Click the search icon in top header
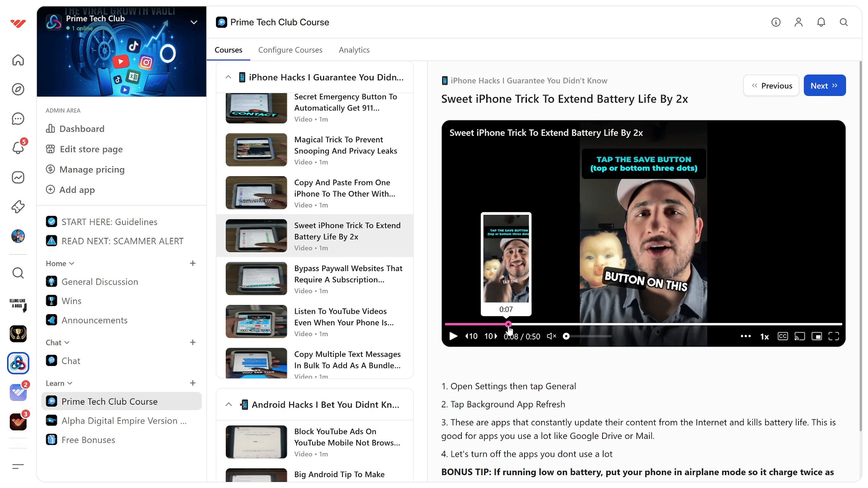 coord(844,22)
